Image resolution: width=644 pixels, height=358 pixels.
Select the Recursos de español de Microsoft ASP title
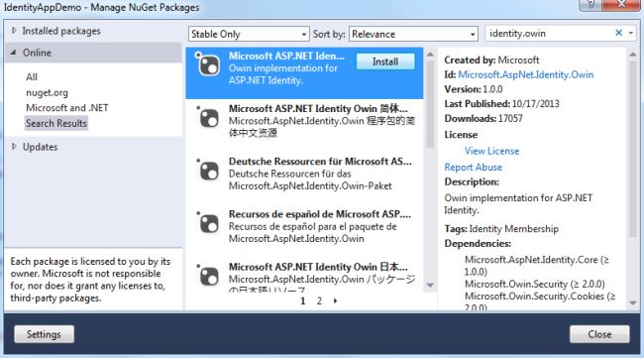pyautogui.click(x=320, y=214)
